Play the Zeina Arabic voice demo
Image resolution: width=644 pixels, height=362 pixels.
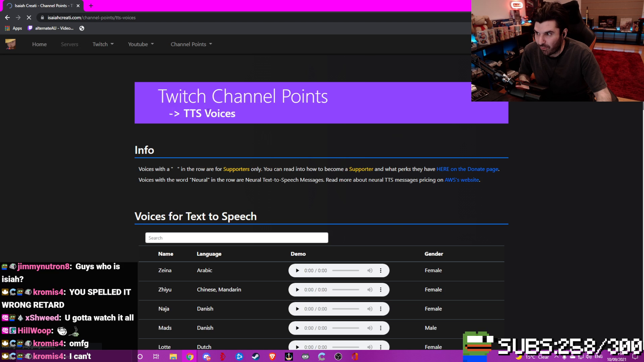[x=297, y=271]
